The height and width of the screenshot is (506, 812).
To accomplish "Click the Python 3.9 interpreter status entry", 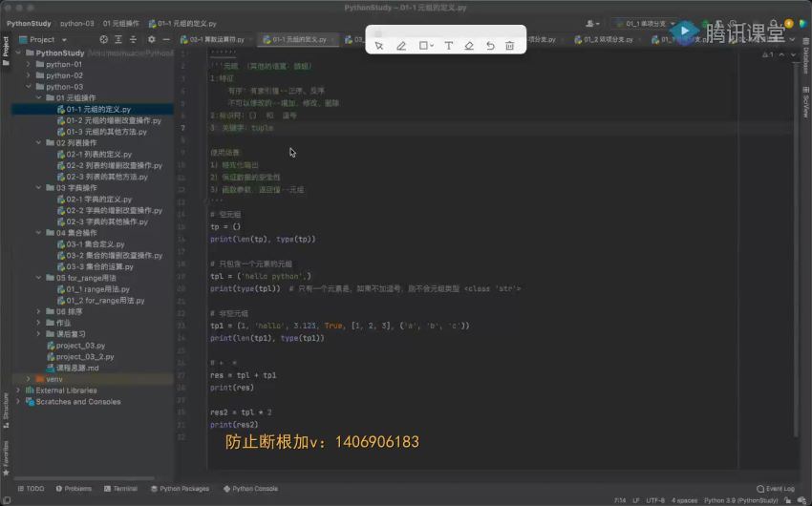I will pyautogui.click(x=740, y=500).
